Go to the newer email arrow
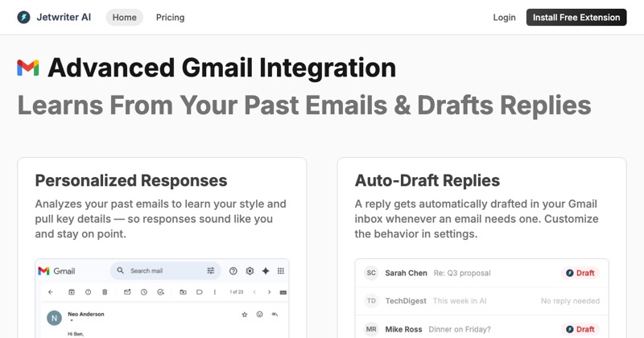The image size is (644, 338). coord(254,292)
